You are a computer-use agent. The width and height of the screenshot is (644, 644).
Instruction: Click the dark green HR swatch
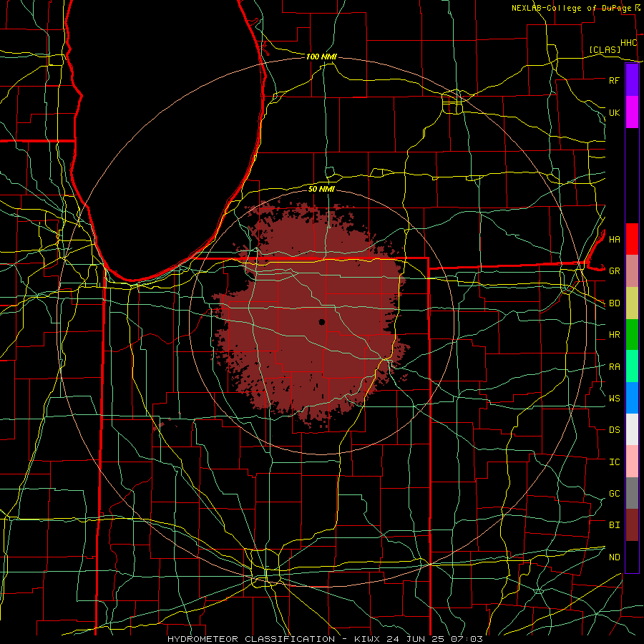tap(632, 335)
